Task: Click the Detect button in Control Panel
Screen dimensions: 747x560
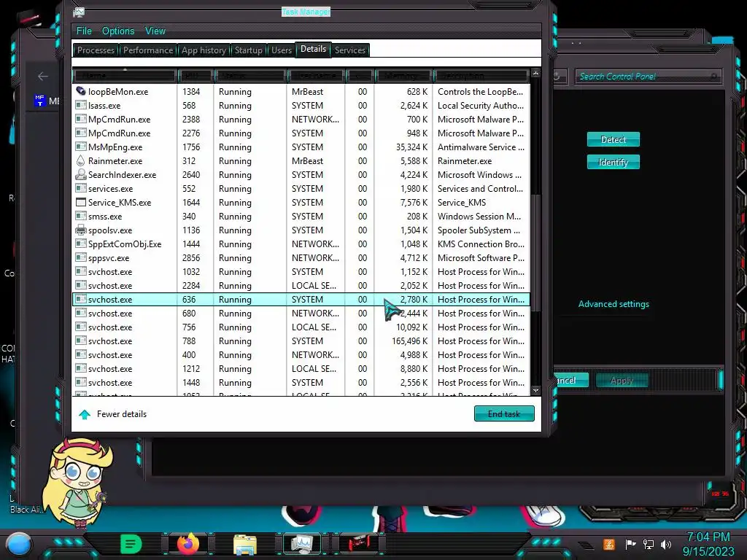Action: (613, 139)
